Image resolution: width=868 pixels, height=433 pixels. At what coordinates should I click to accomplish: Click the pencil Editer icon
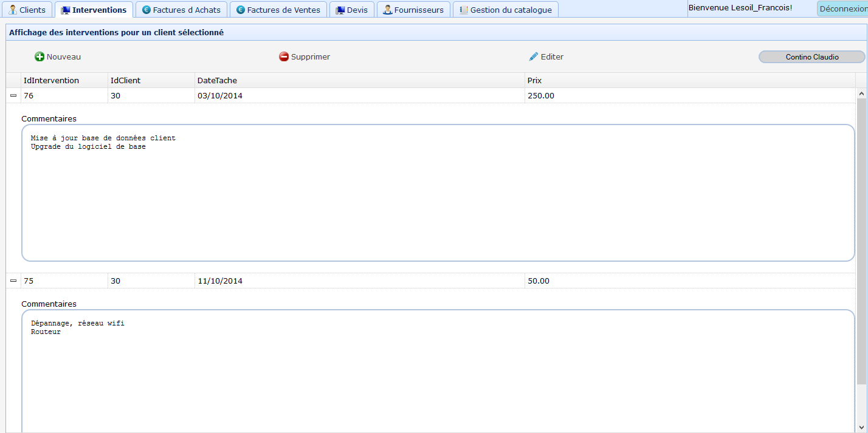pos(534,56)
